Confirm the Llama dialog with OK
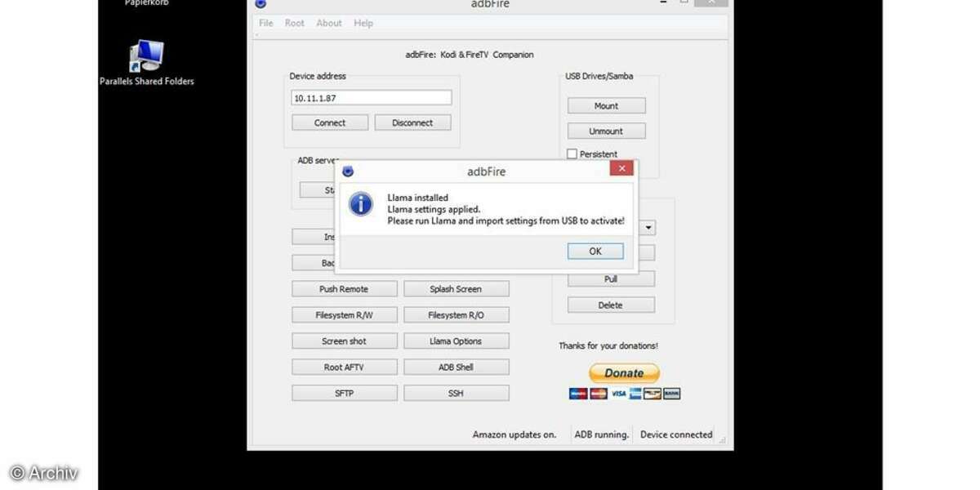Screen dimensions: 980x490 coord(595,252)
